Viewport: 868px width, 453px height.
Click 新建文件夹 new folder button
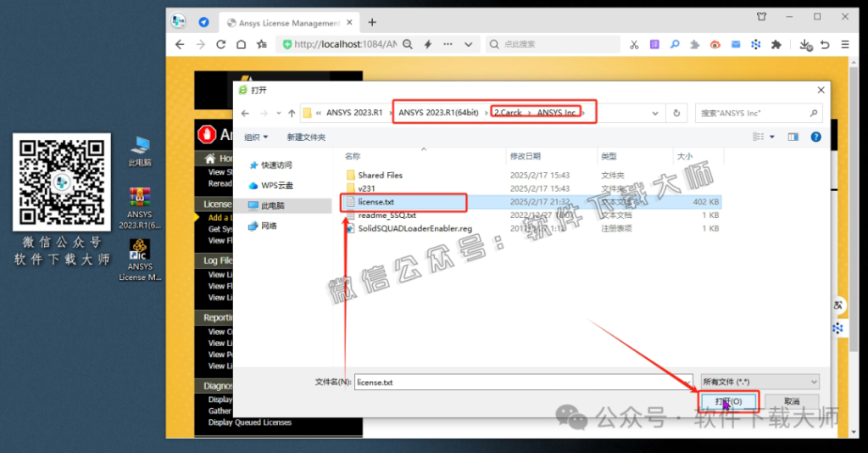coord(306,137)
